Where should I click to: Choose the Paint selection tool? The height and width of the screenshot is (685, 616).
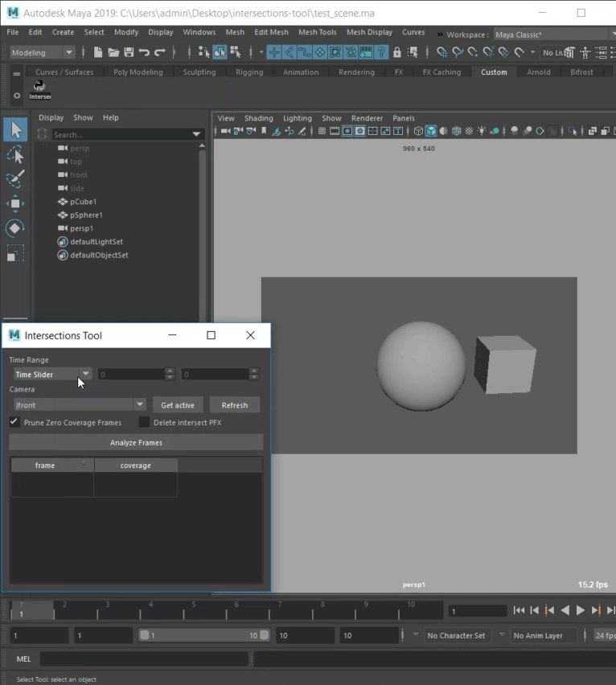[x=15, y=178]
